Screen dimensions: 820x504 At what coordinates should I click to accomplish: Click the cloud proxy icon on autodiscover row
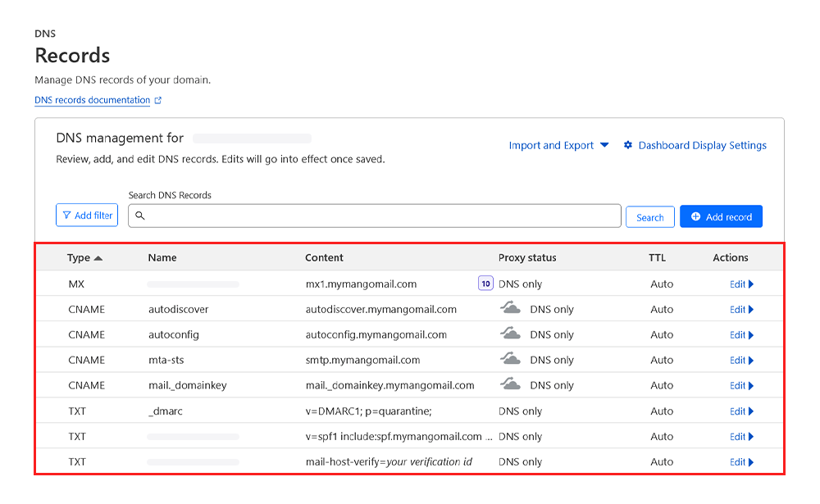(x=510, y=307)
